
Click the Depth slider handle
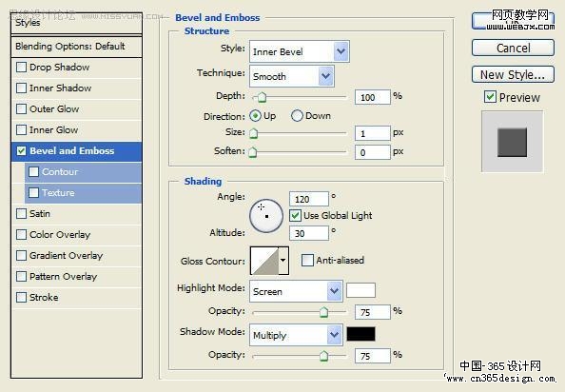click(x=262, y=97)
